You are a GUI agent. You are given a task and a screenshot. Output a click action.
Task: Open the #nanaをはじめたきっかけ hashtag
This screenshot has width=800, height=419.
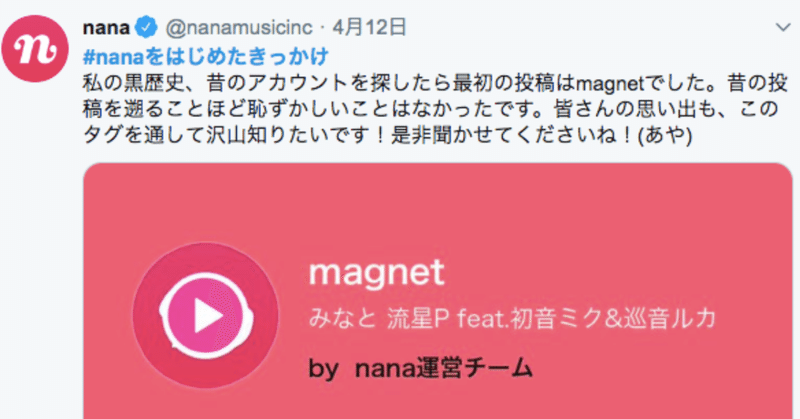point(206,56)
